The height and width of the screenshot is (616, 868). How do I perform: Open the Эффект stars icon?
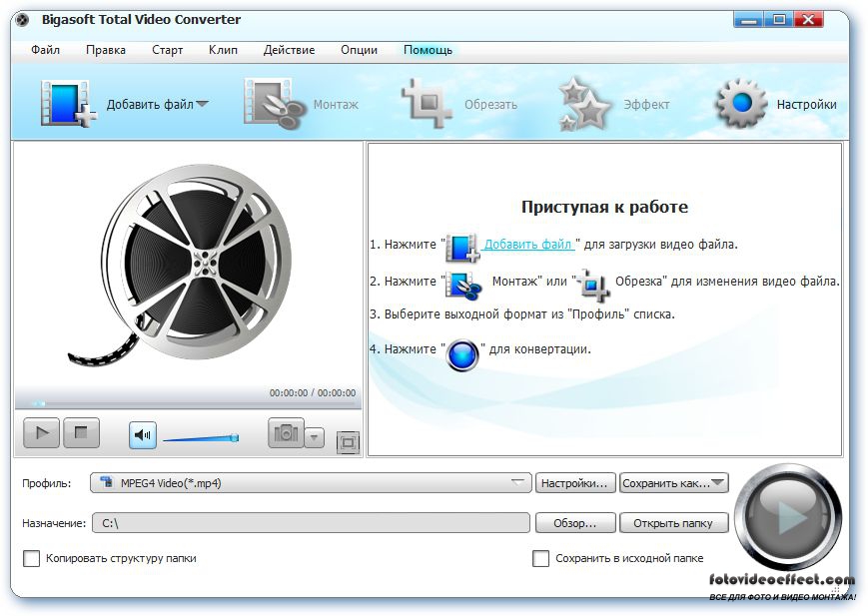[x=584, y=104]
